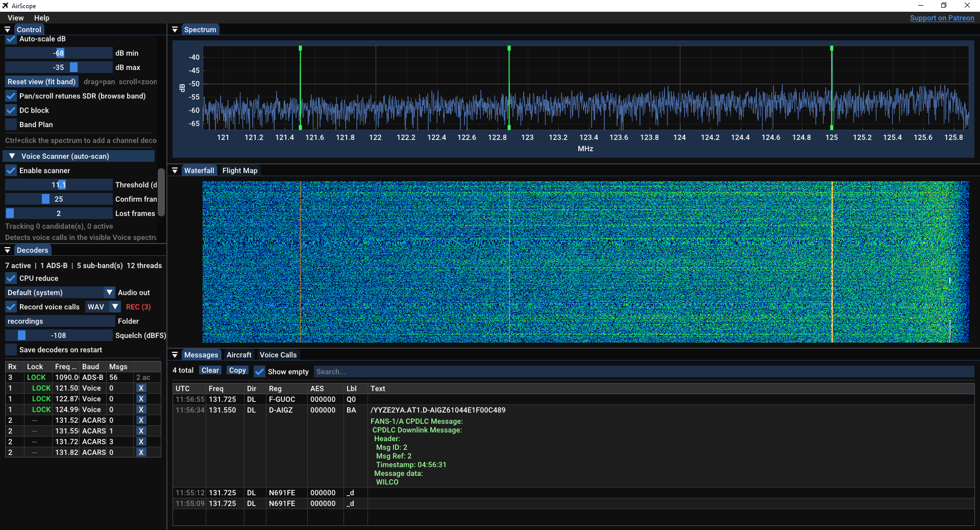Open the View menu
This screenshot has height=530, width=980.
tap(16, 18)
